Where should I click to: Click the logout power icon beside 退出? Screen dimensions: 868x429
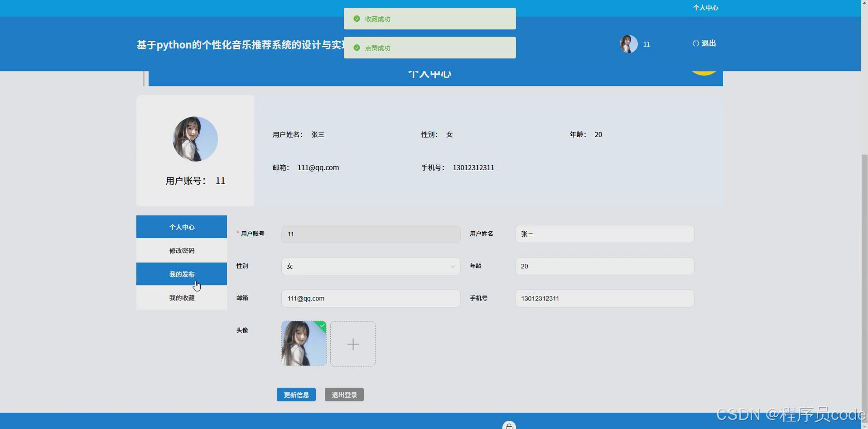click(695, 43)
